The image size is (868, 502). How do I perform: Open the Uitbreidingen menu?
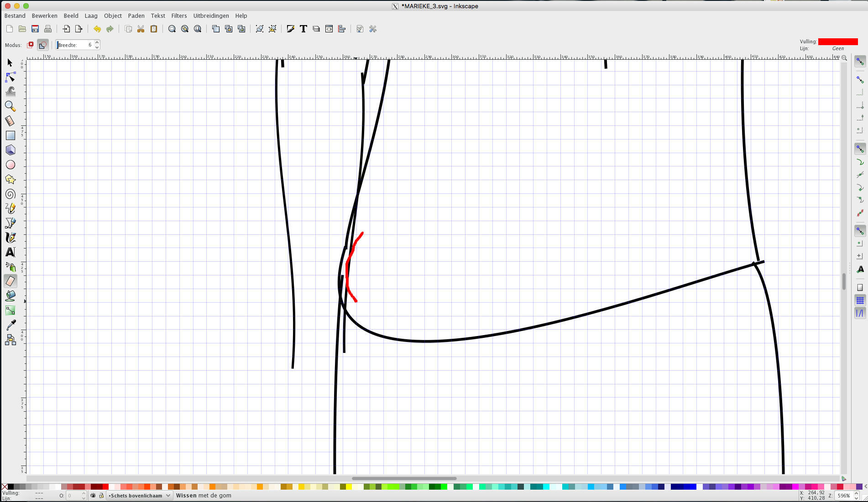211,16
